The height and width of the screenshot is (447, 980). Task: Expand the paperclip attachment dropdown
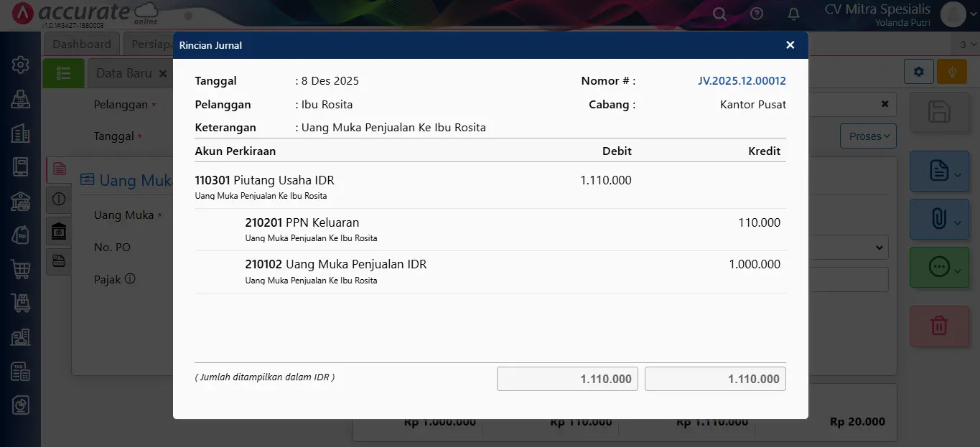(938, 220)
